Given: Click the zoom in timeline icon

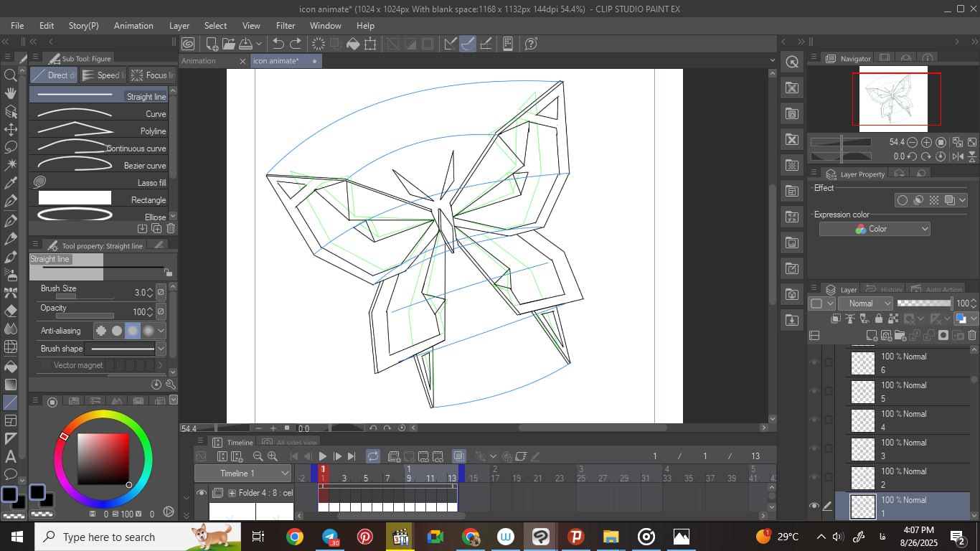Looking at the screenshot, I should (x=273, y=456).
